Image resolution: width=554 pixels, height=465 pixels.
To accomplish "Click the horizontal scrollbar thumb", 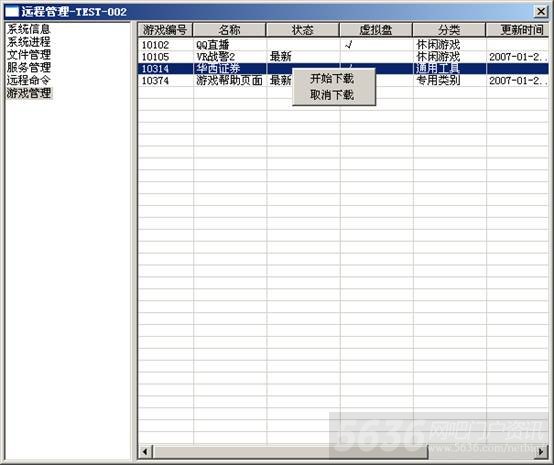I will click(290, 451).
